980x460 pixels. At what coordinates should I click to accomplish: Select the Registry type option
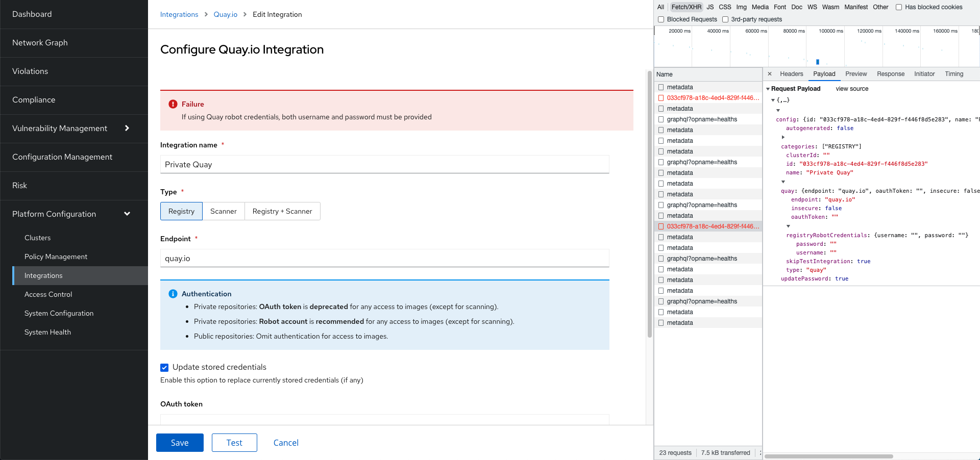(x=181, y=211)
